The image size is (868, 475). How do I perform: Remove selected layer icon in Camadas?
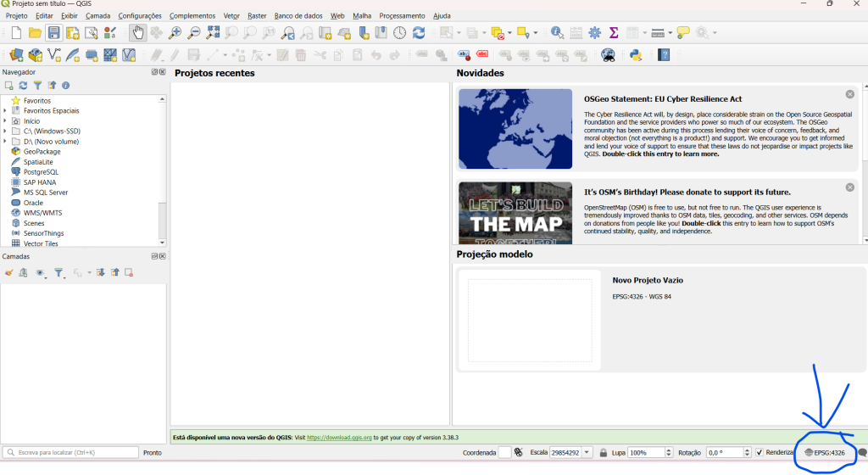(x=129, y=272)
